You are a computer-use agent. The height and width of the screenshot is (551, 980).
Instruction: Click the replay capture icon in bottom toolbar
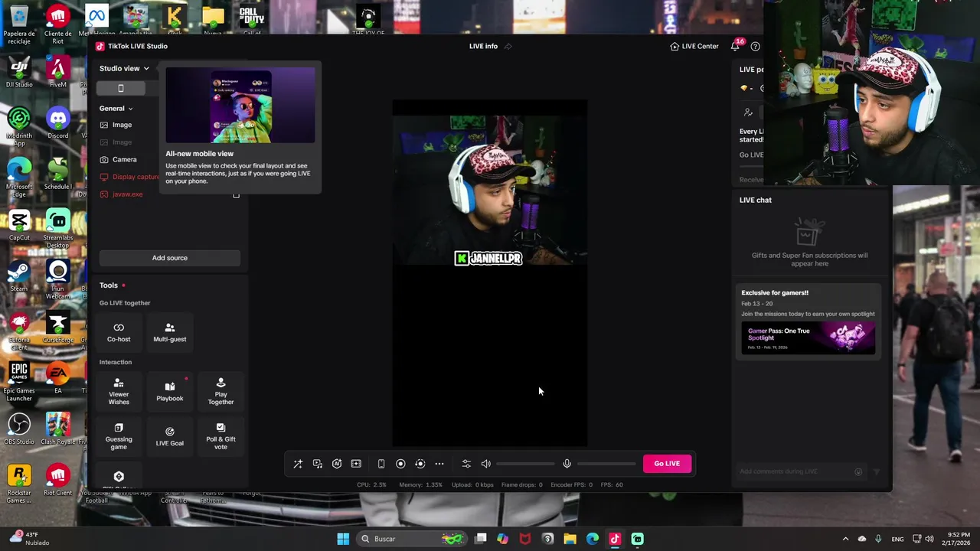click(420, 464)
